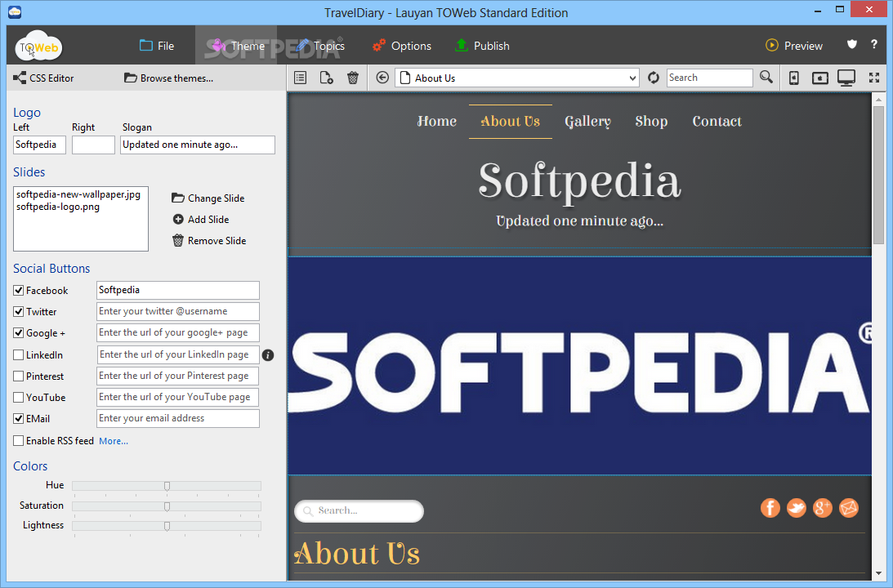Select softpedia-new-wallpaper.jpg in slides list

tap(78, 194)
